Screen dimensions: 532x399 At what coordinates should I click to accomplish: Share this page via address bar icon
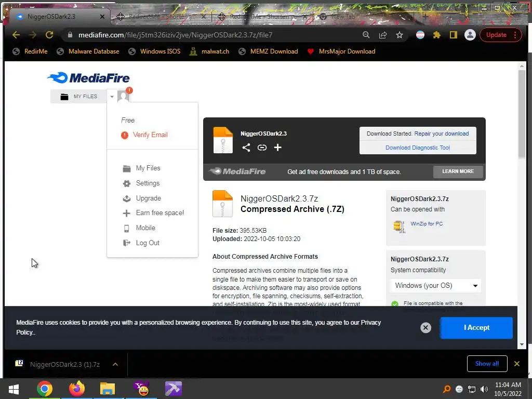click(x=383, y=35)
